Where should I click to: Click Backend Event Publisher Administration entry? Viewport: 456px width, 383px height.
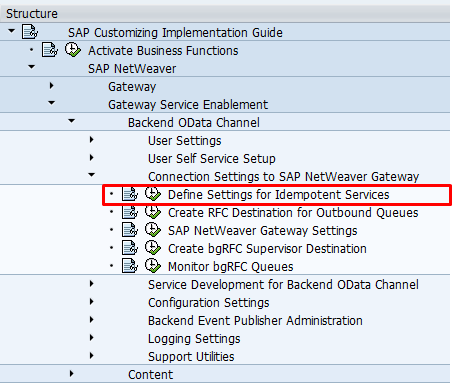point(255,321)
